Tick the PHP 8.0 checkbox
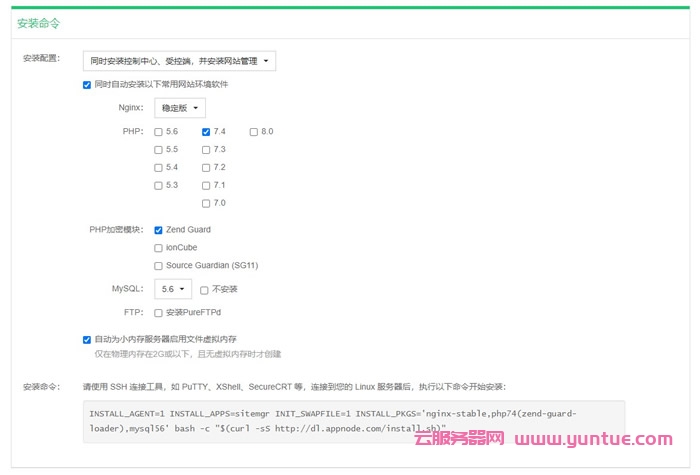 click(254, 132)
